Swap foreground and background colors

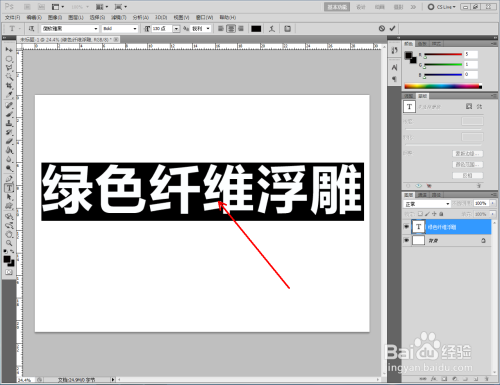[x=12, y=252]
